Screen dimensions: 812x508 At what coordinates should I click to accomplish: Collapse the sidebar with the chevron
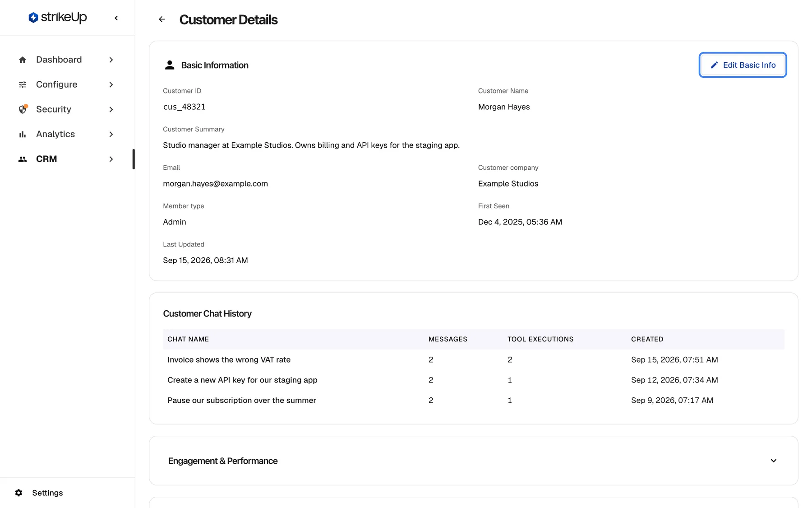(116, 18)
